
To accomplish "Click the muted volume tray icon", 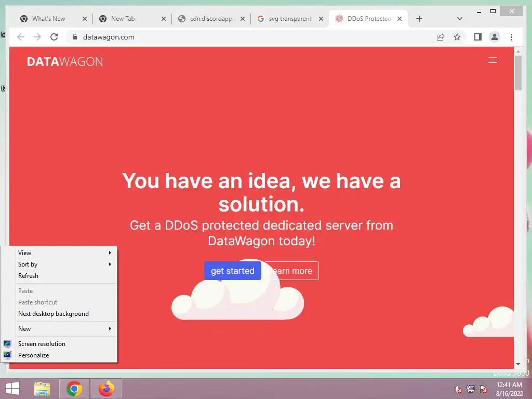I will tap(458, 389).
